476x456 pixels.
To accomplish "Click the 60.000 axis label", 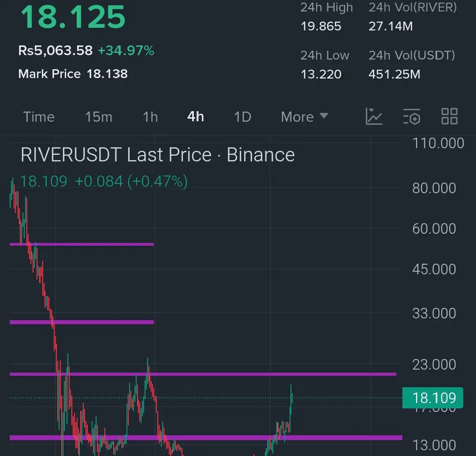I will 434,229.
